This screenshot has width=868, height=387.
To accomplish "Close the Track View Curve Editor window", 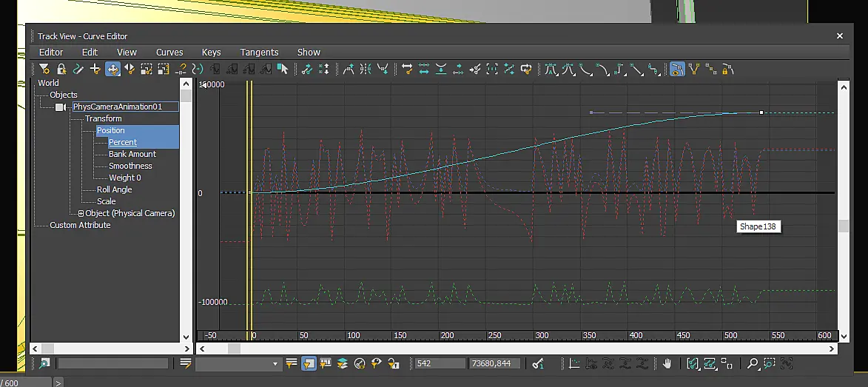I will [839, 36].
